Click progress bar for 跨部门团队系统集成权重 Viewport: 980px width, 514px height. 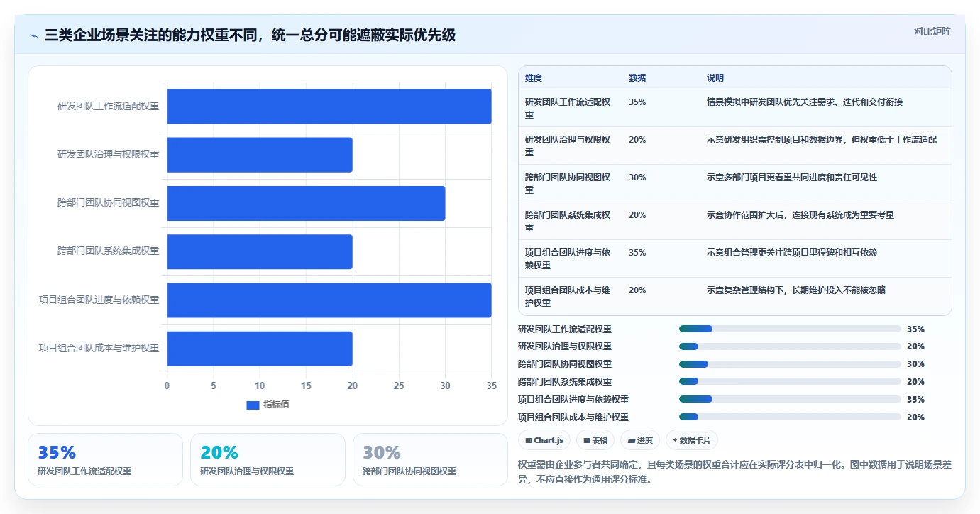pos(790,382)
